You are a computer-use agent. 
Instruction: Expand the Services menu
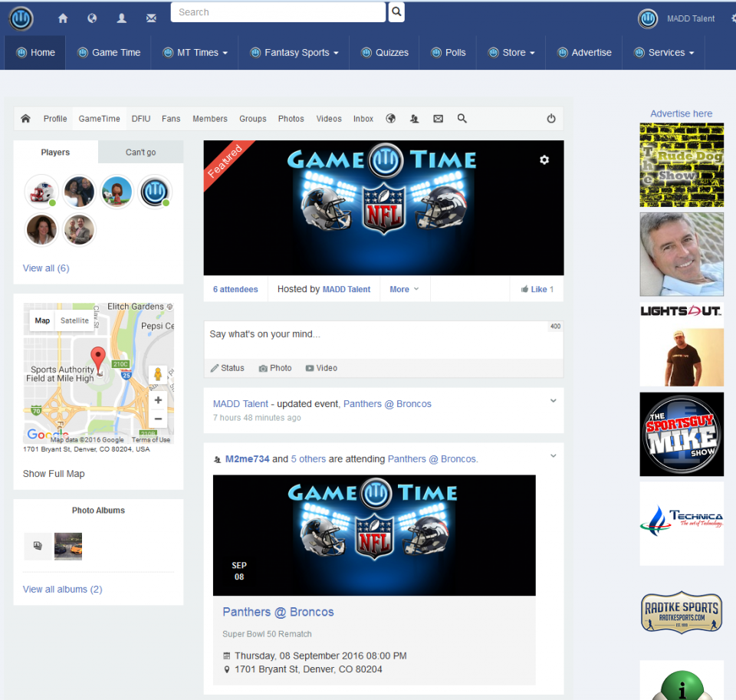(664, 53)
